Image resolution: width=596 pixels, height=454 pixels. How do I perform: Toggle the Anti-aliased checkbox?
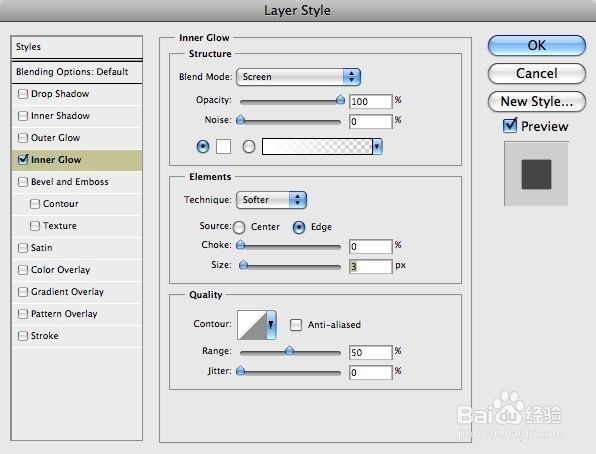pyautogui.click(x=296, y=325)
